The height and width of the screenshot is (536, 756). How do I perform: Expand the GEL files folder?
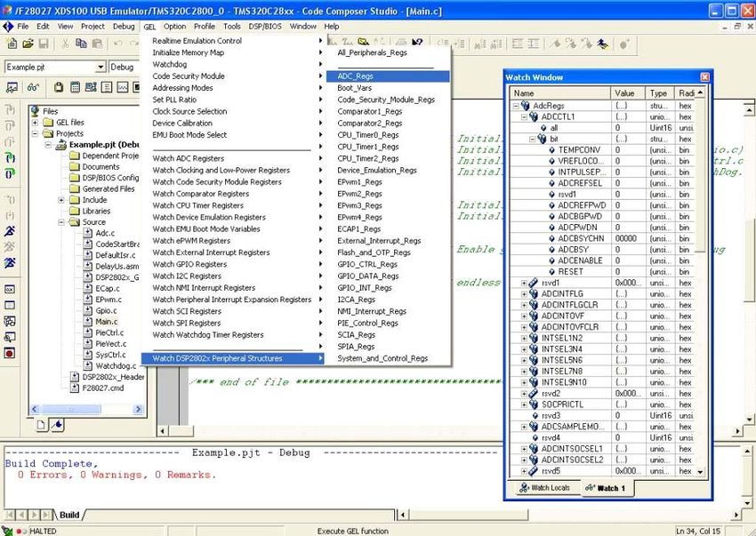(36, 123)
